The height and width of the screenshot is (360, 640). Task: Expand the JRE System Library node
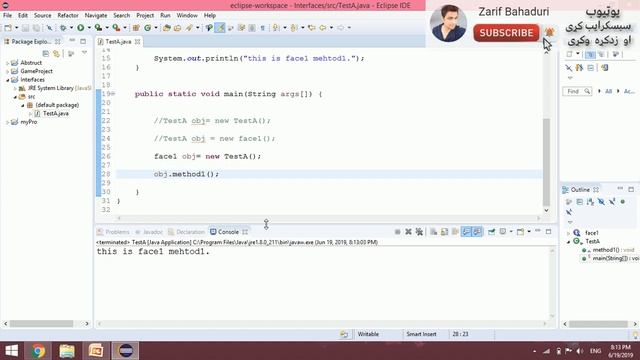15,88
